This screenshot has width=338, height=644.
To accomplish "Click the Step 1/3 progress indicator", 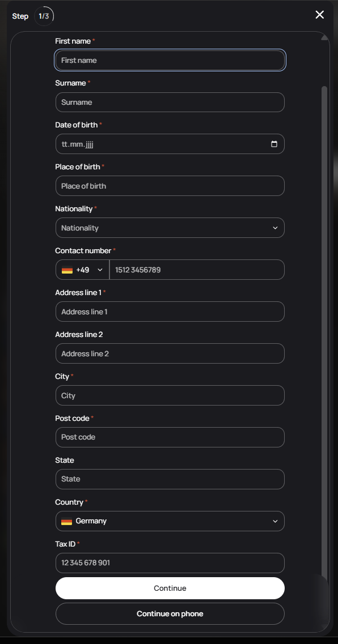I will tap(44, 16).
